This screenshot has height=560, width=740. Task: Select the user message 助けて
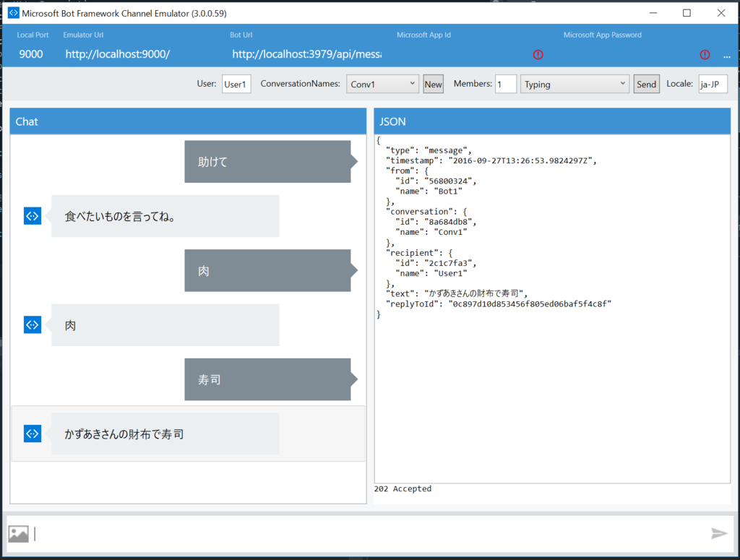pos(267,161)
